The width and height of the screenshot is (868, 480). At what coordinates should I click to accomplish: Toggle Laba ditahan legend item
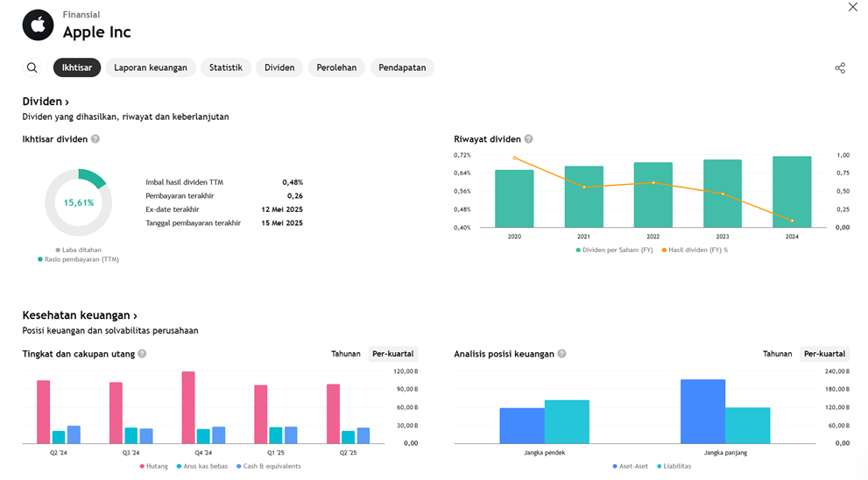pyautogui.click(x=79, y=251)
